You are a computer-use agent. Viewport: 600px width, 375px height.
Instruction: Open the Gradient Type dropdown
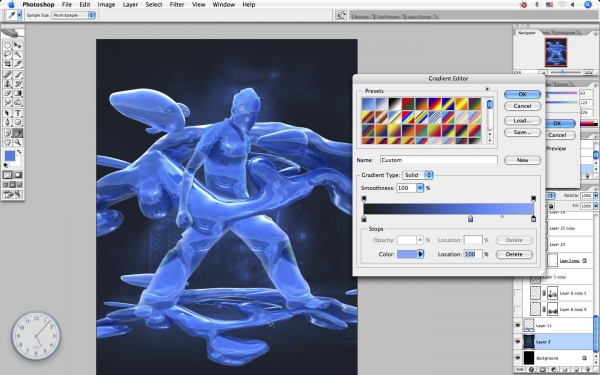click(418, 175)
